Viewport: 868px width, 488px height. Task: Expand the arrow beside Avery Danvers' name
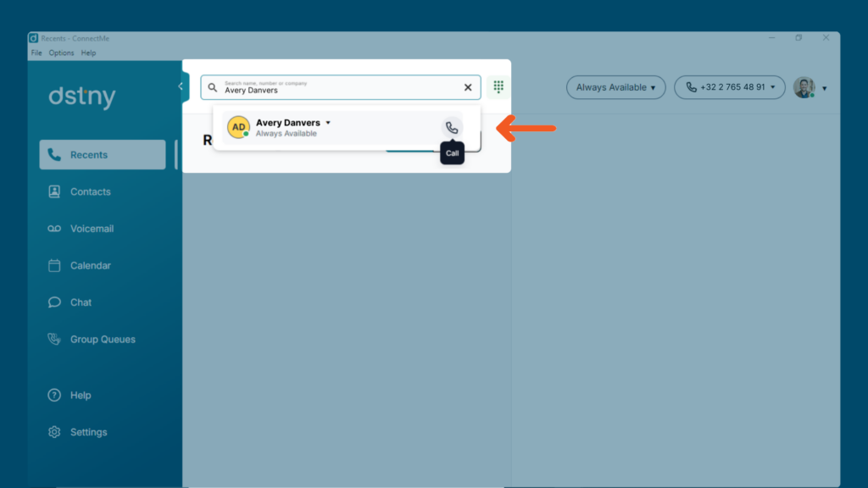coord(328,123)
